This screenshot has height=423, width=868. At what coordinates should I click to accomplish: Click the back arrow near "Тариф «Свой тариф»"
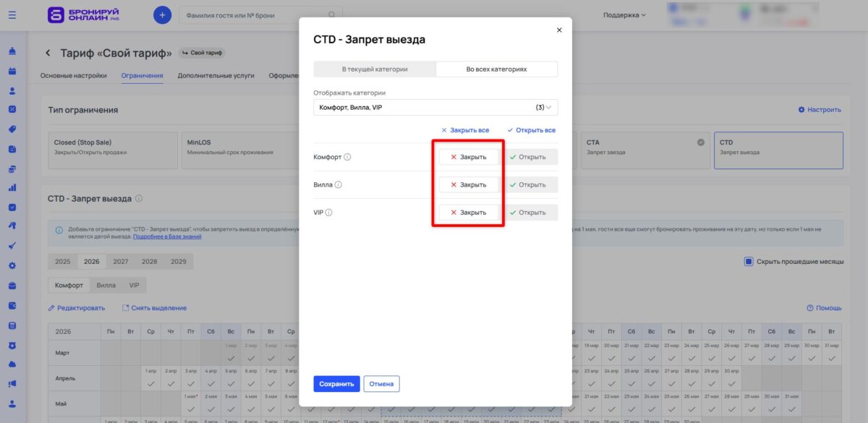tap(48, 52)
